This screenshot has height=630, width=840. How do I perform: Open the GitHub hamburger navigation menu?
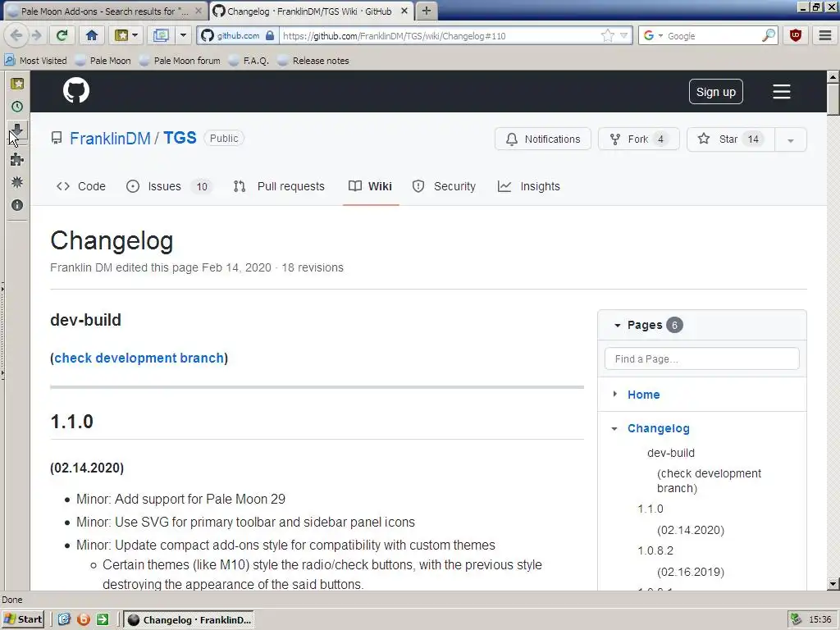782,92
